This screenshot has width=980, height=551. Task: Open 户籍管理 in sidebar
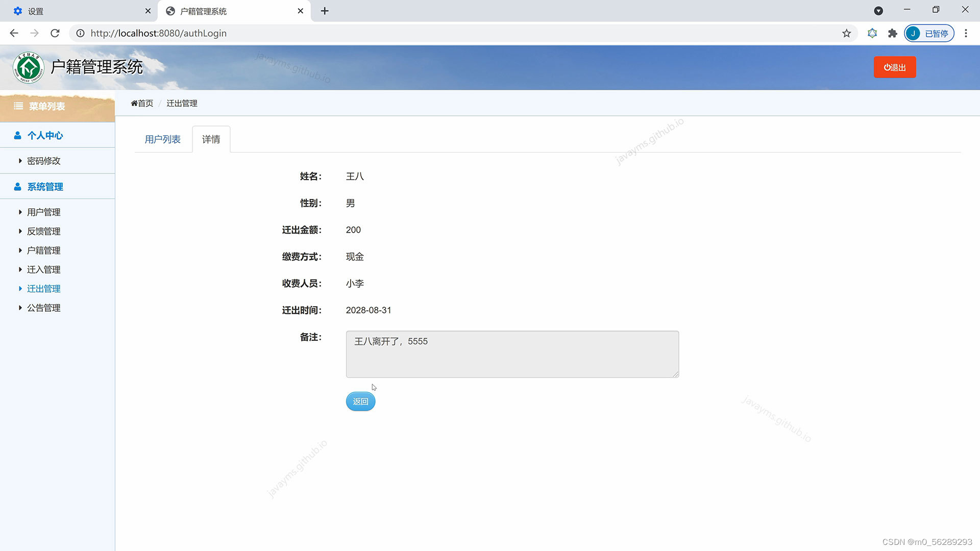click(43, 251)
